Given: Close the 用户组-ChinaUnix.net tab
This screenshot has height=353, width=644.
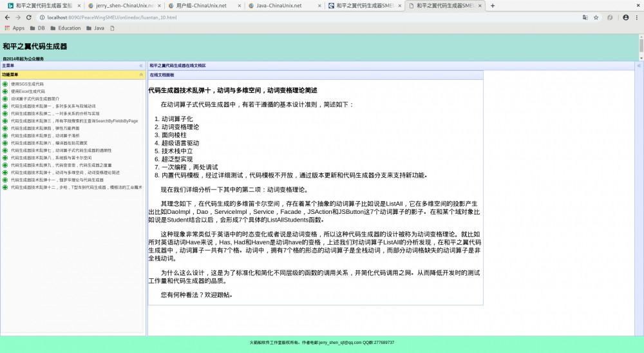Looking at the screenshot, I should pyautogui.click(x=240, y=6).
